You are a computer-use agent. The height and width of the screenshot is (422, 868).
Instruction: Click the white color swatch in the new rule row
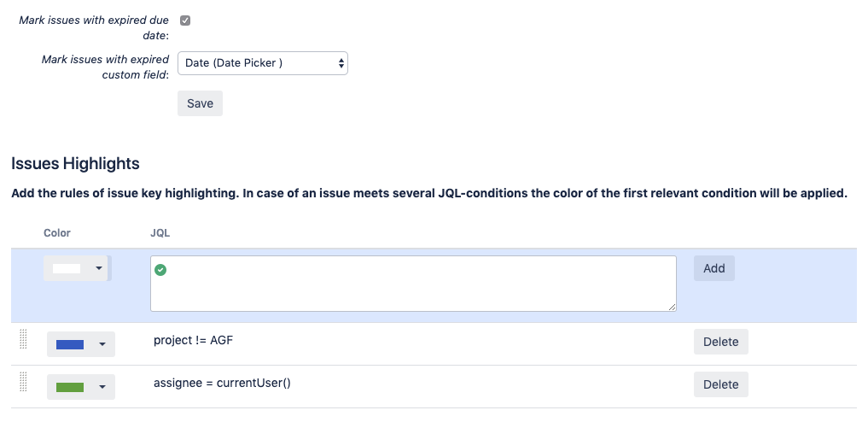(x=67, y=268)
